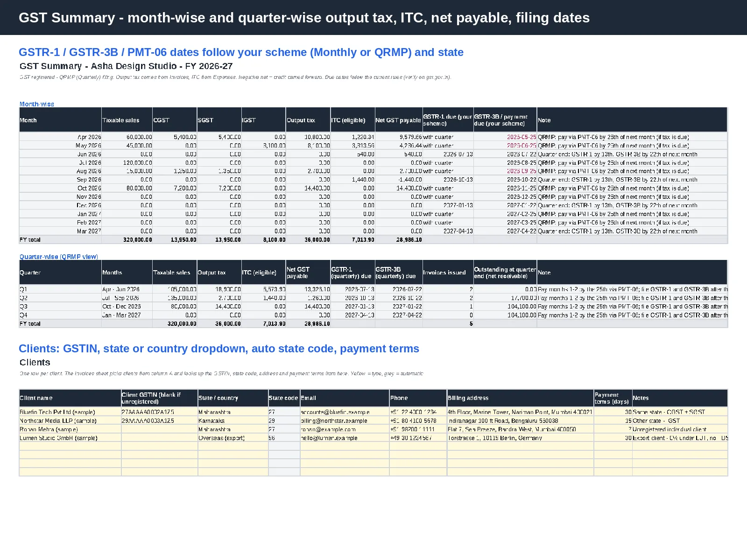Click the 'Taxable sales' month-wise column header

127,120
